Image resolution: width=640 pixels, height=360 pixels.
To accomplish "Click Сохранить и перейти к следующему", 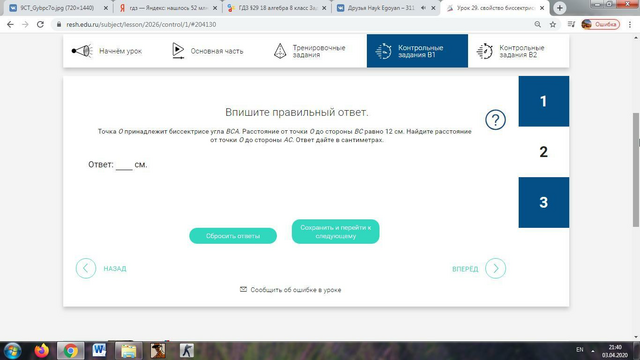I will [x=336, y=231].
